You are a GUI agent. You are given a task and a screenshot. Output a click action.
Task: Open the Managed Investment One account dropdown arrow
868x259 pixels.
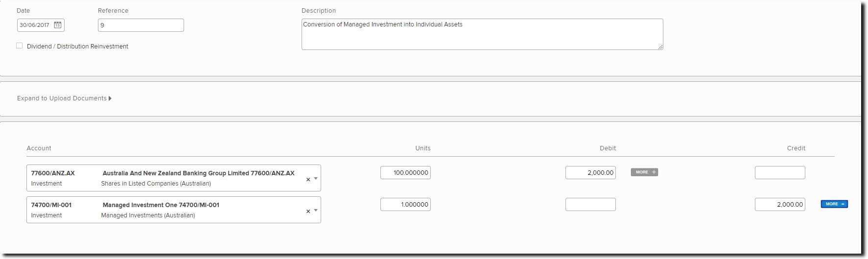tap(316, 211)
